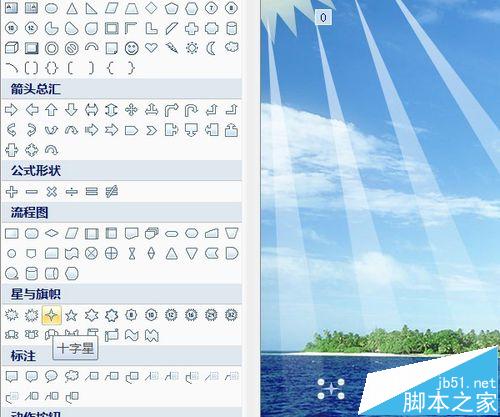The image size is (500, 417).
Task: Select the cloud shape
Action: 231,47
